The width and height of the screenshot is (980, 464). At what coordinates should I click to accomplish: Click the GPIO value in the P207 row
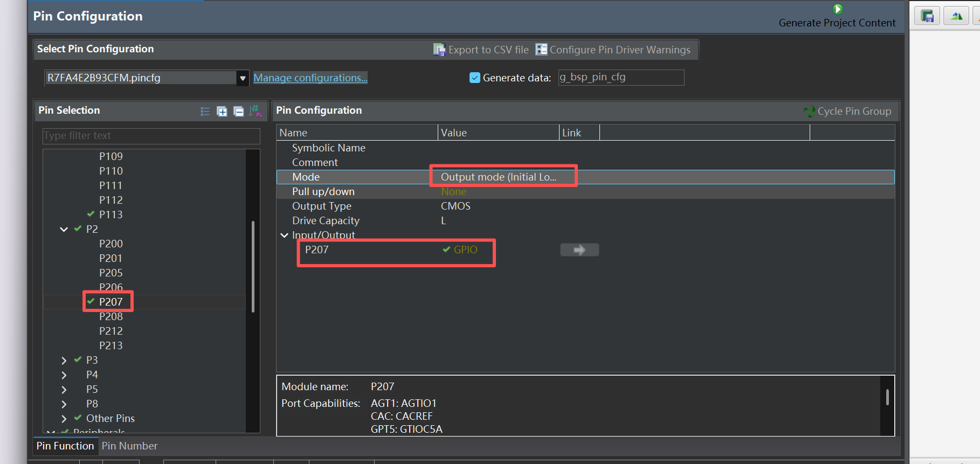465,250
